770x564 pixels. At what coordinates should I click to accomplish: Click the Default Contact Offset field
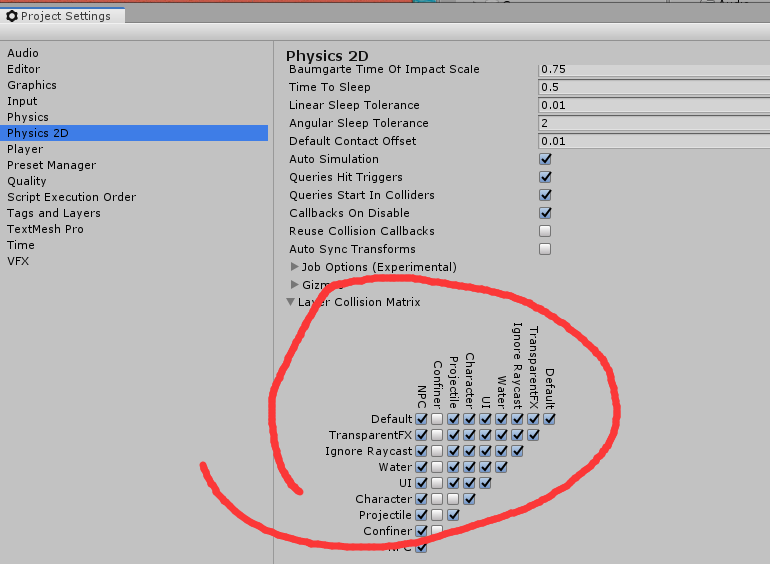(x=650, y=141)
